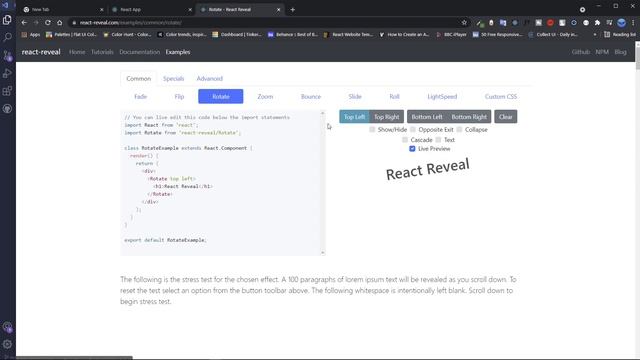Viewport: 640px width, 360px height.
Task: Click the red circular extension icon
Action: (550, 22)
